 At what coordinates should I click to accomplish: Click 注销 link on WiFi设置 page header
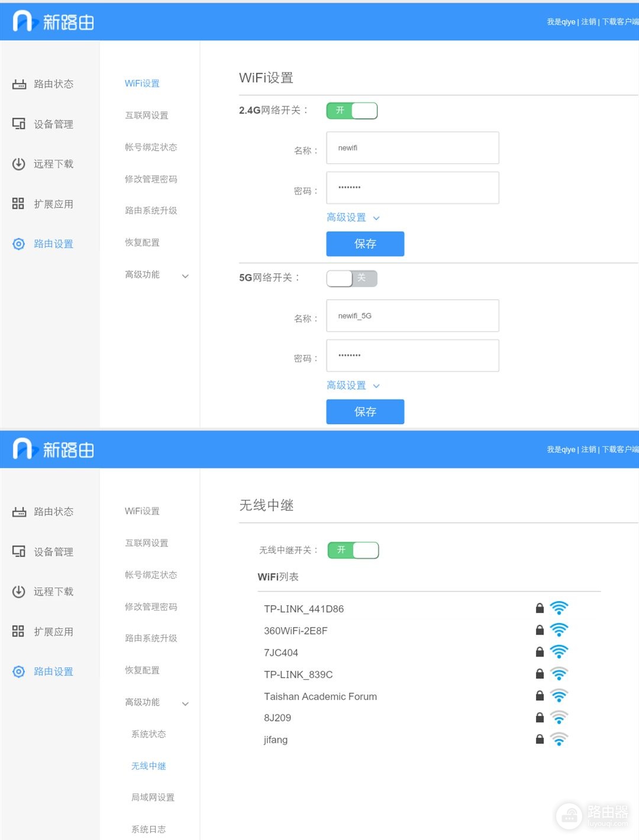click(589, 22)
